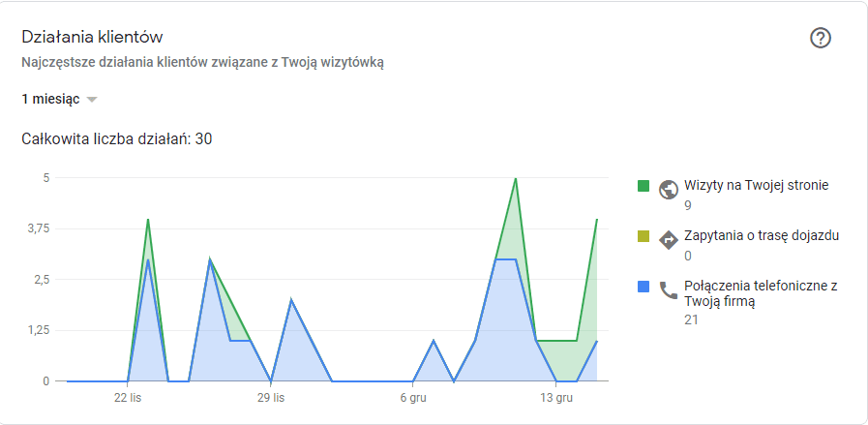Click the highest green peak at value 5
The image size is (868, 425).
point(516,178)
